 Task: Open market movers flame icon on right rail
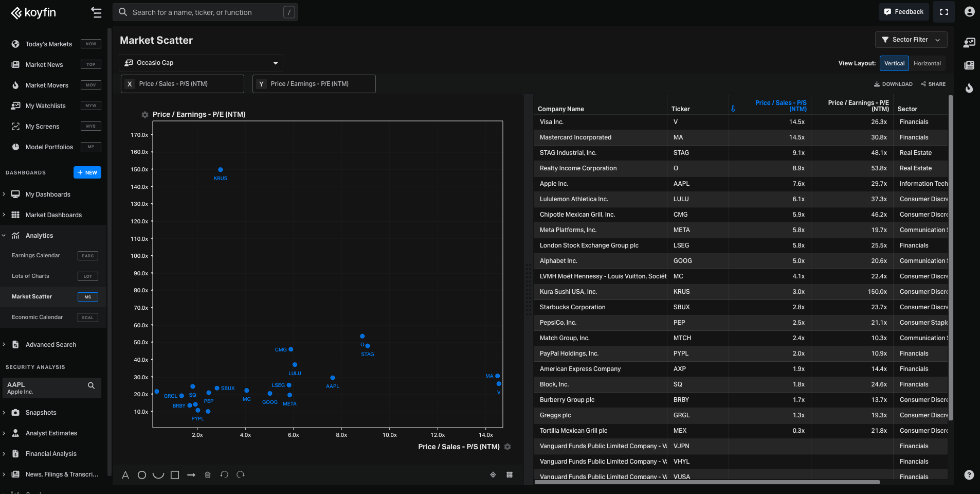969,88
